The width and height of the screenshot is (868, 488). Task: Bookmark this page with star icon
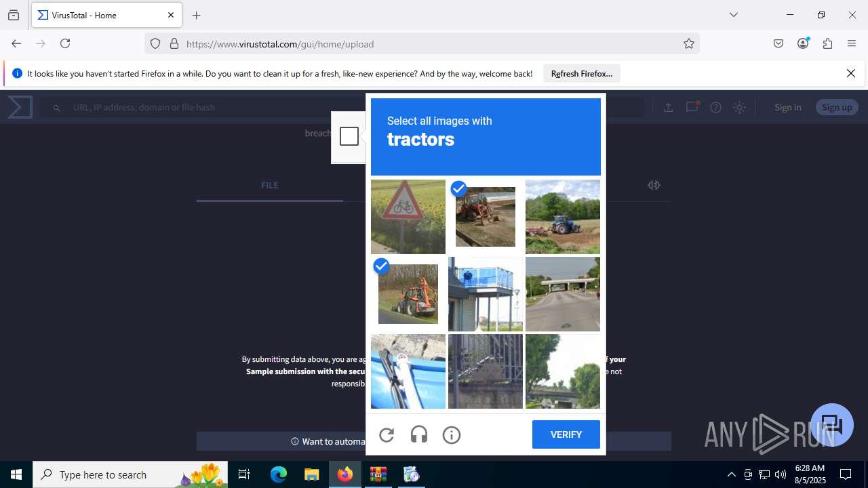(689, 43)
